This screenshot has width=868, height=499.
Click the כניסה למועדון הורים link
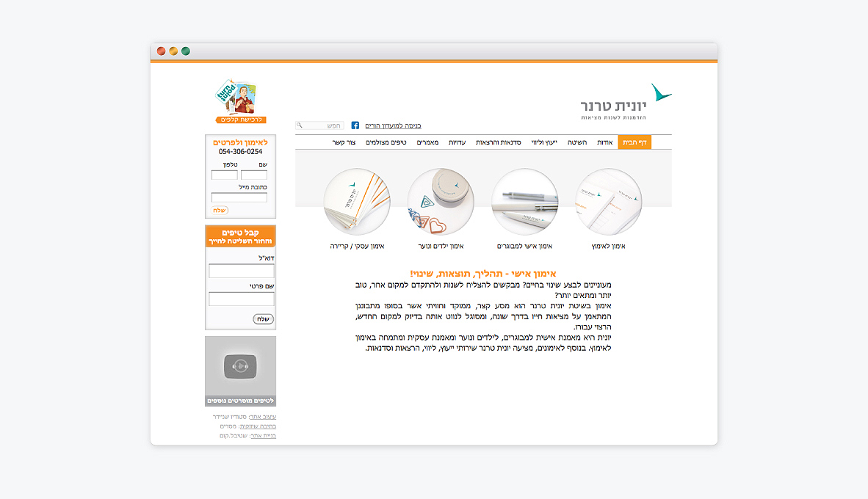tap(393, 125)
